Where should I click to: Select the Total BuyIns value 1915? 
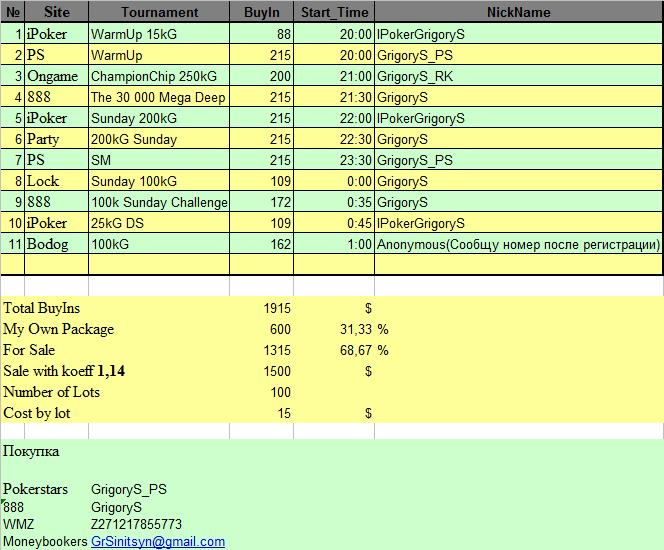(277, 308)
